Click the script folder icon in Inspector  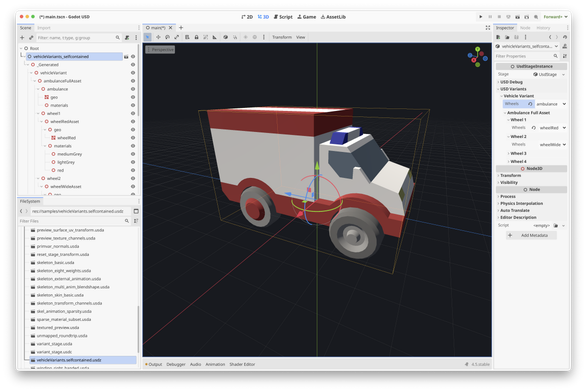pos(556,225)
